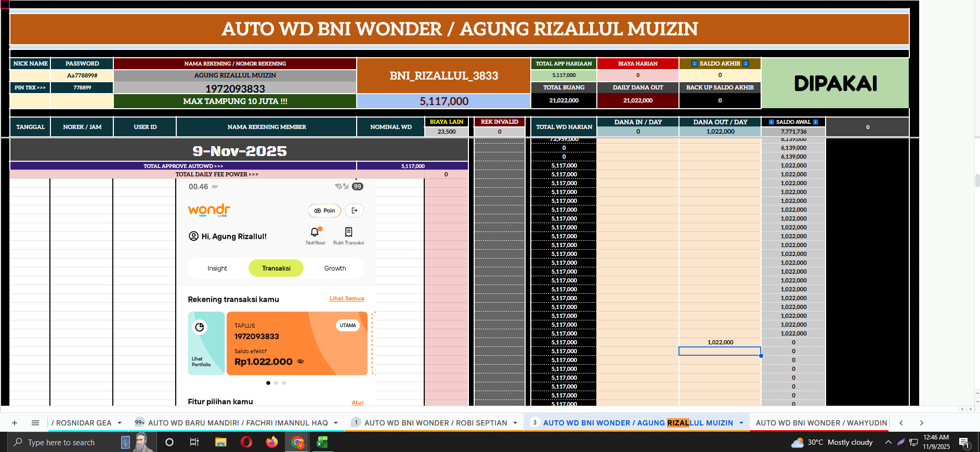Add a new sheet with the plus icon

point(15,423)
